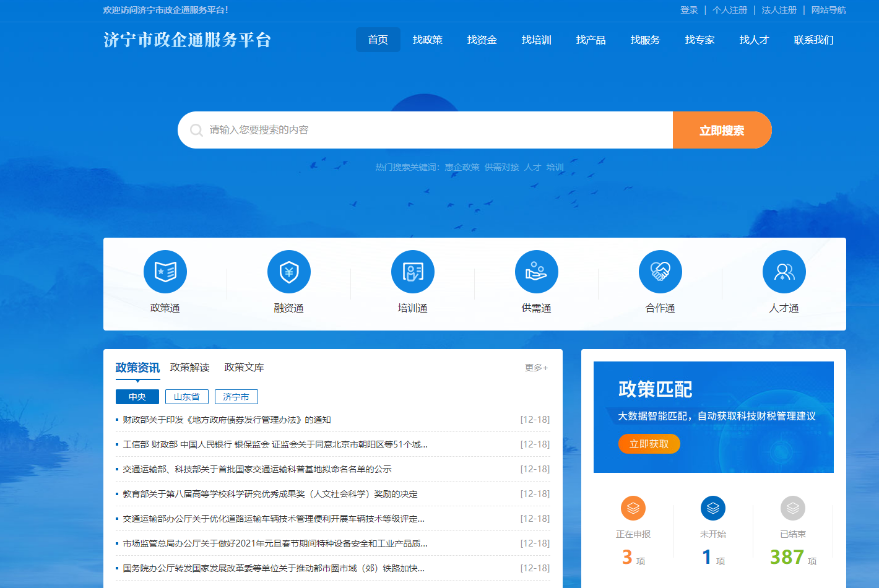The height and width of the screenshot is (588, 879).
Task: Open the 找人才 menu item
Action: [x=755, y=40]
